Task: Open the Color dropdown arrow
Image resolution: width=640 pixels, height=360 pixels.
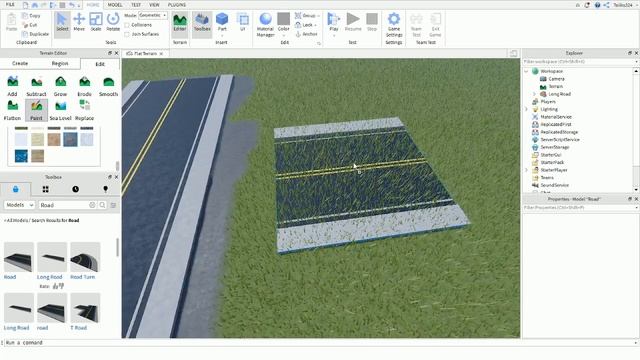Action: tap(284, 36)
